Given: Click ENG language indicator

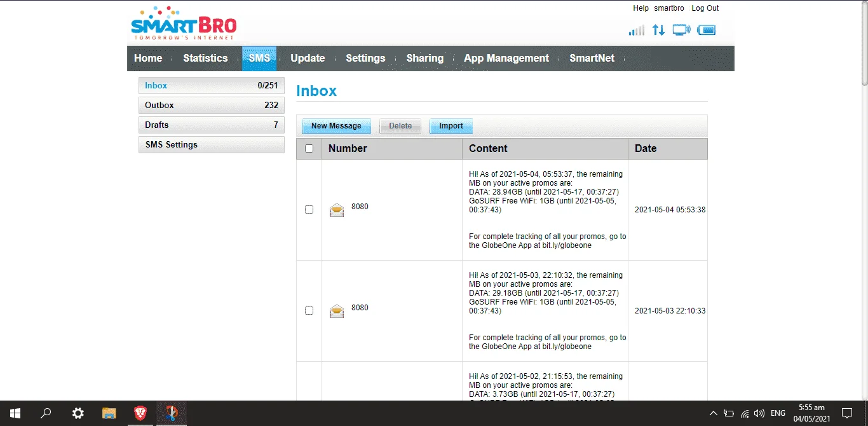Looking at the screenshot, I should click(778, 413).
